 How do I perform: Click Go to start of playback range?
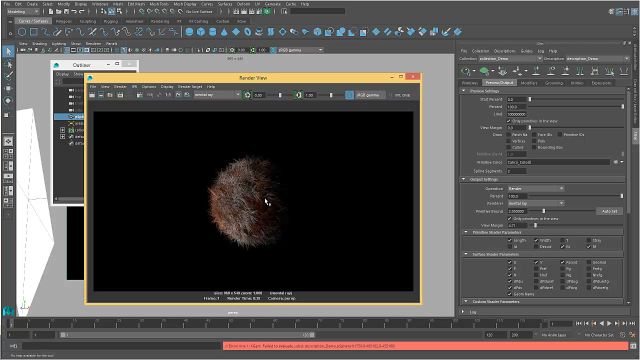578,323
